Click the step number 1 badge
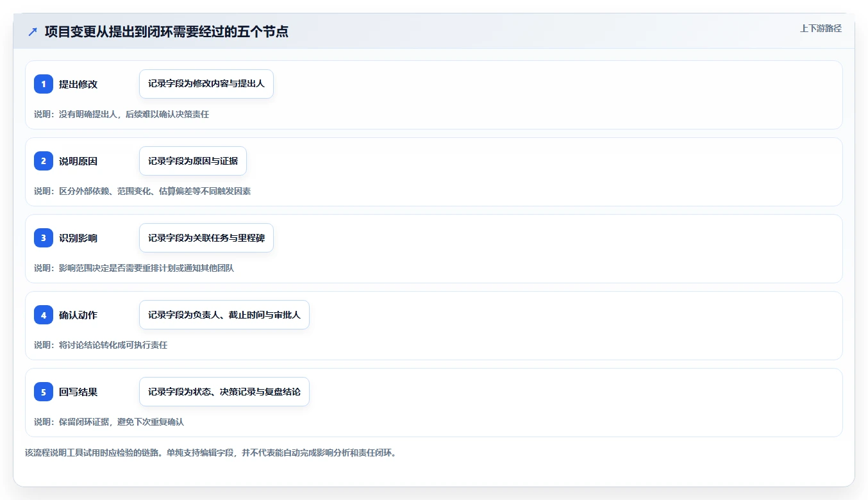Screen dimensions: 868x500 [x=44, y=84]
